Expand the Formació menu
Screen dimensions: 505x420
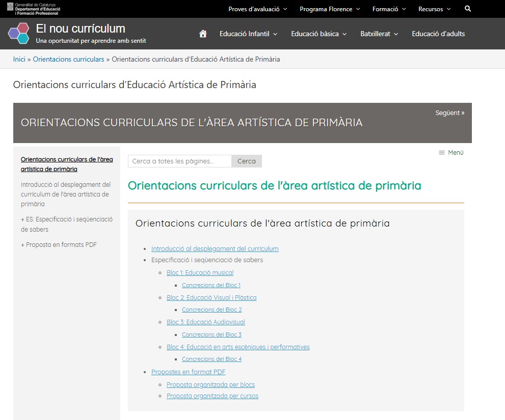tap(389, 9)
